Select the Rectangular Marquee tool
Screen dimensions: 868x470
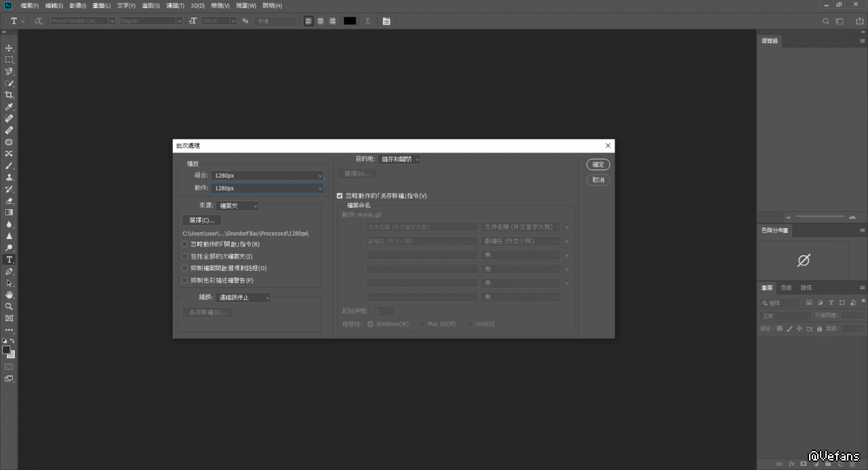[x=9, y=60]
